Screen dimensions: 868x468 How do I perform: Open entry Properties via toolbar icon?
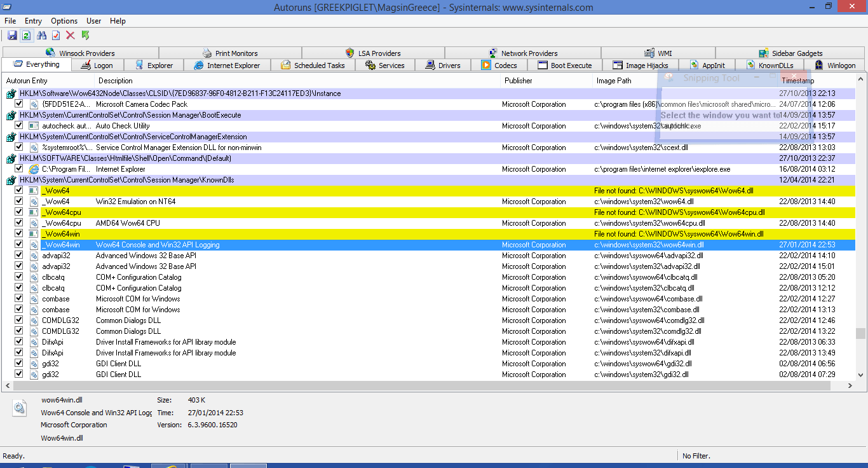[56, 36]
